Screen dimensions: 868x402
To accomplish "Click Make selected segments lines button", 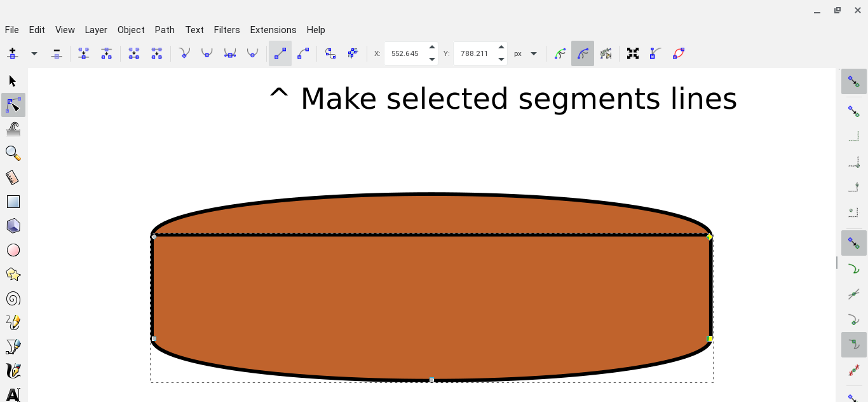I will click(280, 53).
